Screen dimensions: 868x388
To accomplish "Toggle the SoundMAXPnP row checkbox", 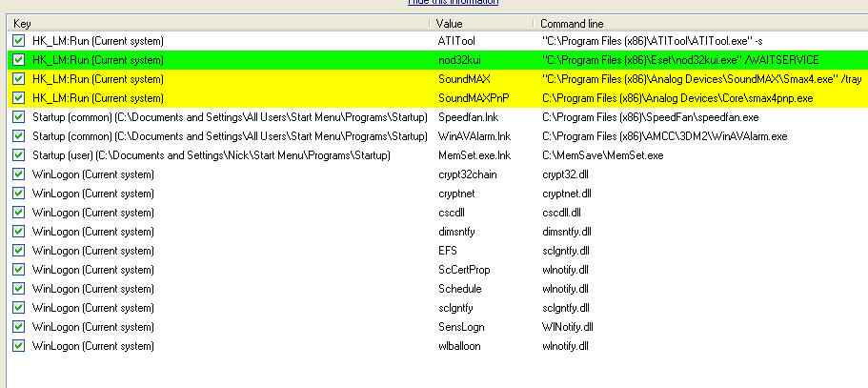I will tap(19, 98).
